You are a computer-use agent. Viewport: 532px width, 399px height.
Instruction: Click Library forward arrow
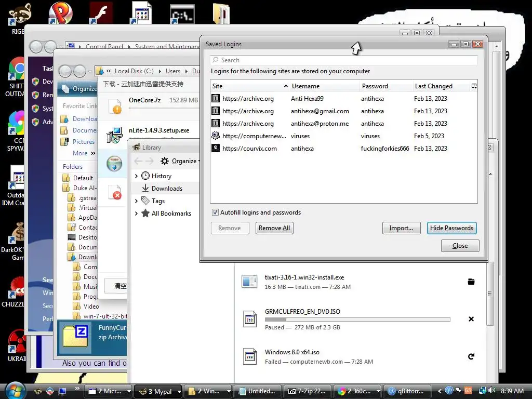tap(150, 161)
